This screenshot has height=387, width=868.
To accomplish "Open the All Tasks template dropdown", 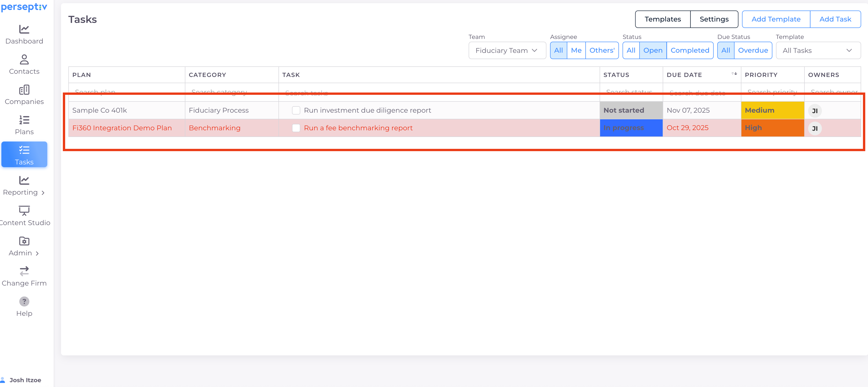I will 818,50.
